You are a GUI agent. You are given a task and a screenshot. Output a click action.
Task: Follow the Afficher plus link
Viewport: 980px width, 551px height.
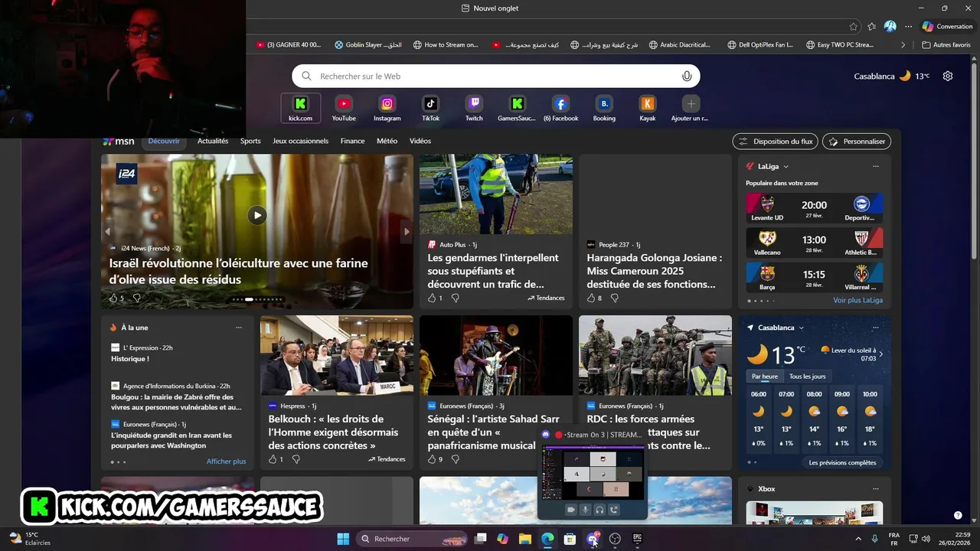coord(227,461)
